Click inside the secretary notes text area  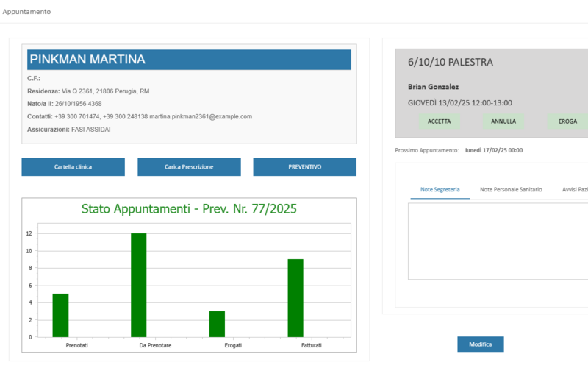point(498,241)
